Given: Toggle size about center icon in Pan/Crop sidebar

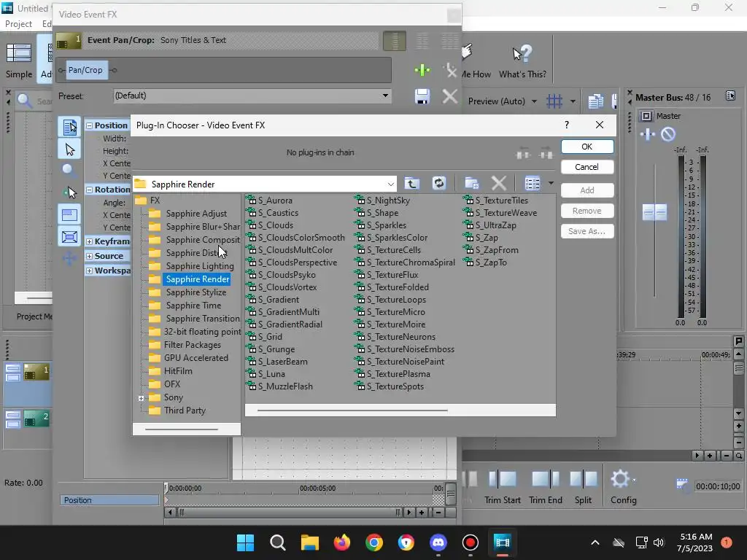Looking at the screenshot, I should [x=69, y=237].
